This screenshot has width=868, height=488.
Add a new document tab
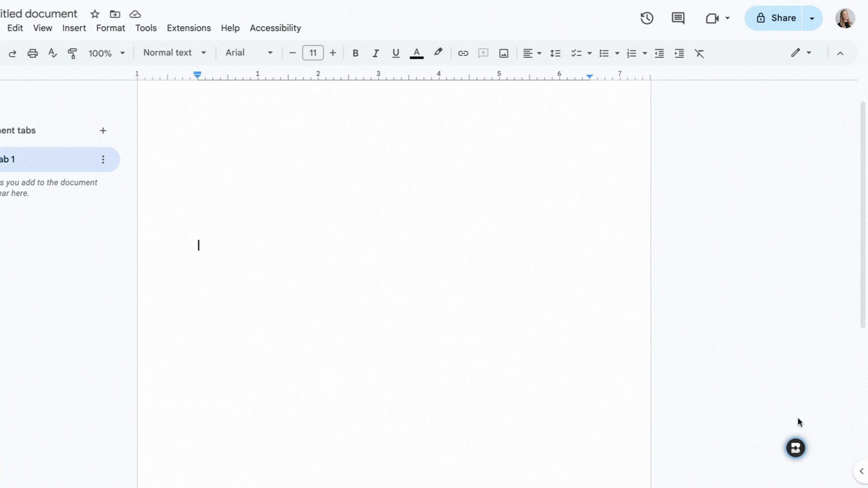click(103, 131)
